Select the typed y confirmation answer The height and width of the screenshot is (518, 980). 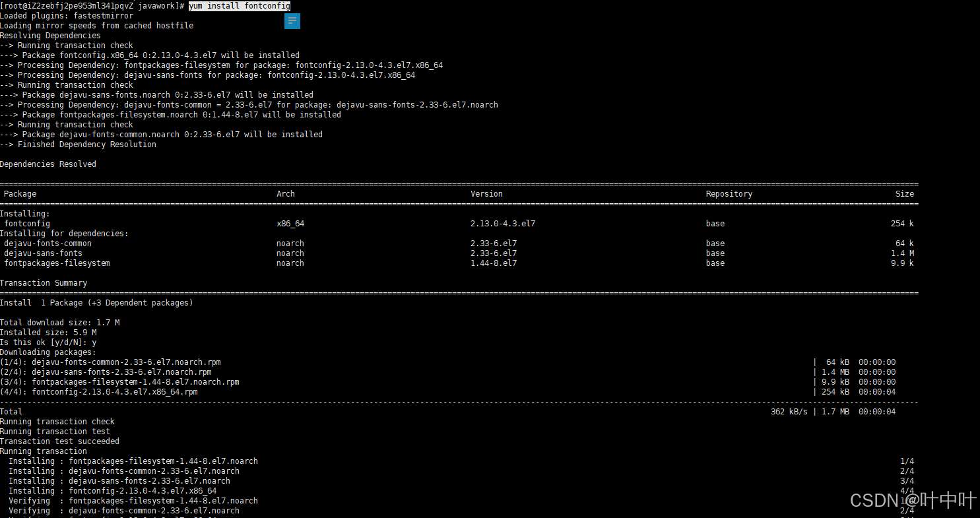point(94,342)
